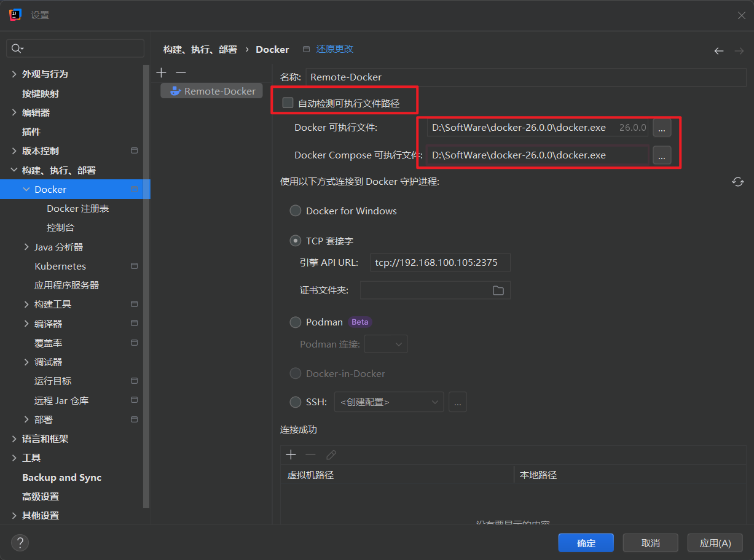The height and width of the screenshot is (560, 754).
Task: Select Remote-Docker configuration in list
Action: [211, 91]
